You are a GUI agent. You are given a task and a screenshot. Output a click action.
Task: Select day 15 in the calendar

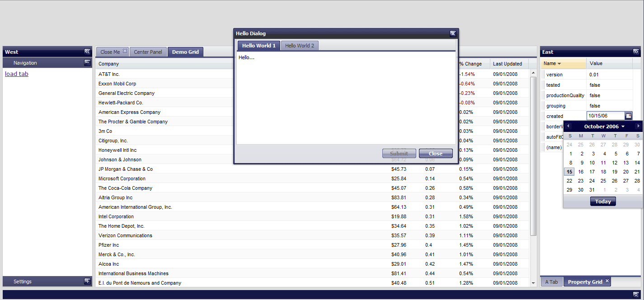coord(569,172)
